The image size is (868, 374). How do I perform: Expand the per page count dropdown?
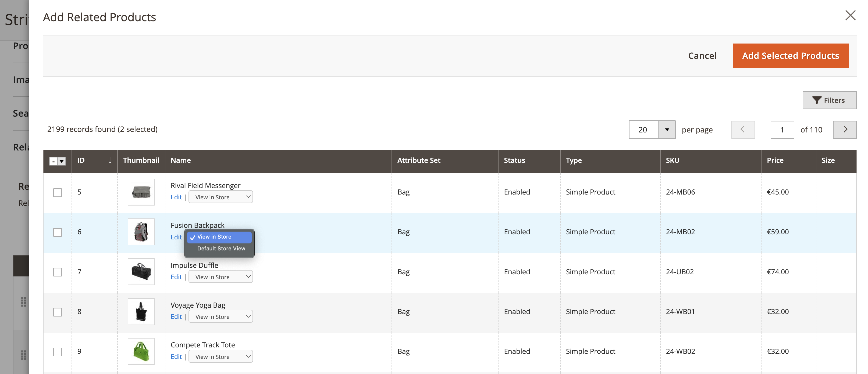[667, 130]
